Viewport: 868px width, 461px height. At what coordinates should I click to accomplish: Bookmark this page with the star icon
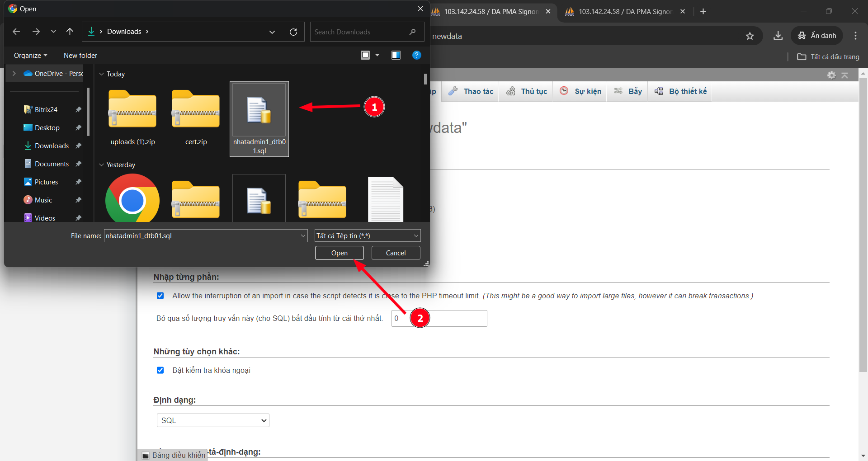tap(750, 36)
